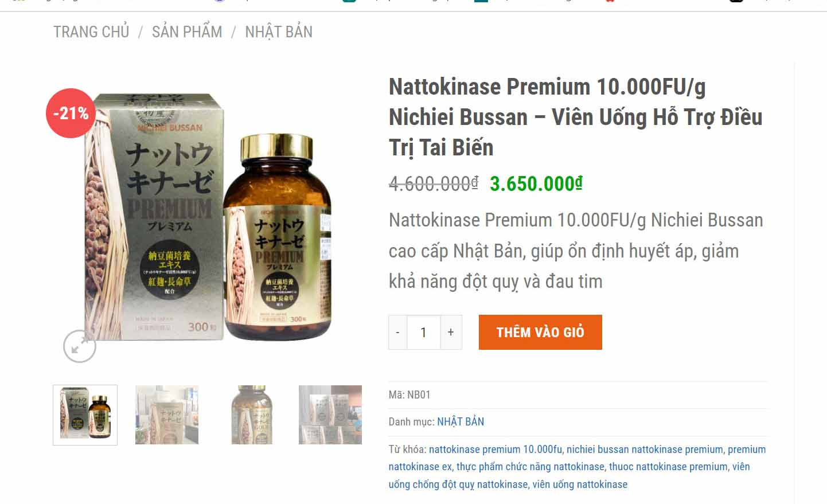Open Nhật Bản breadcrumb link

279,32
